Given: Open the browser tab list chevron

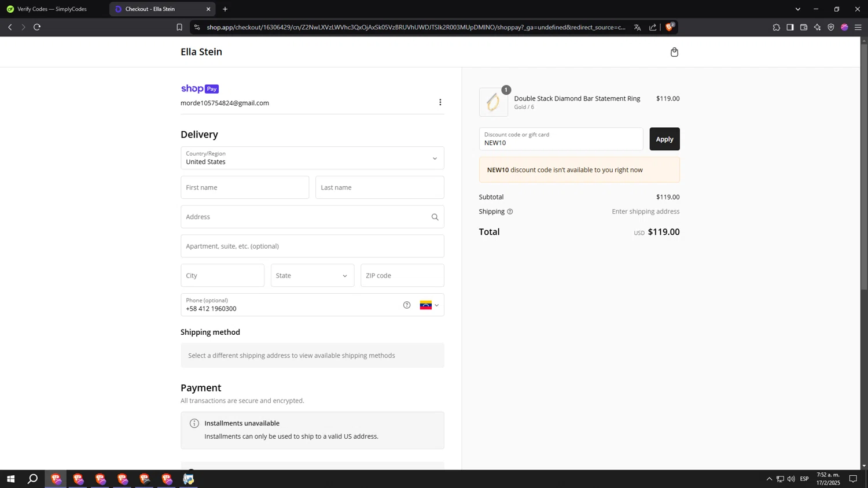Looking at the screenshot, I should click(797, 9).
